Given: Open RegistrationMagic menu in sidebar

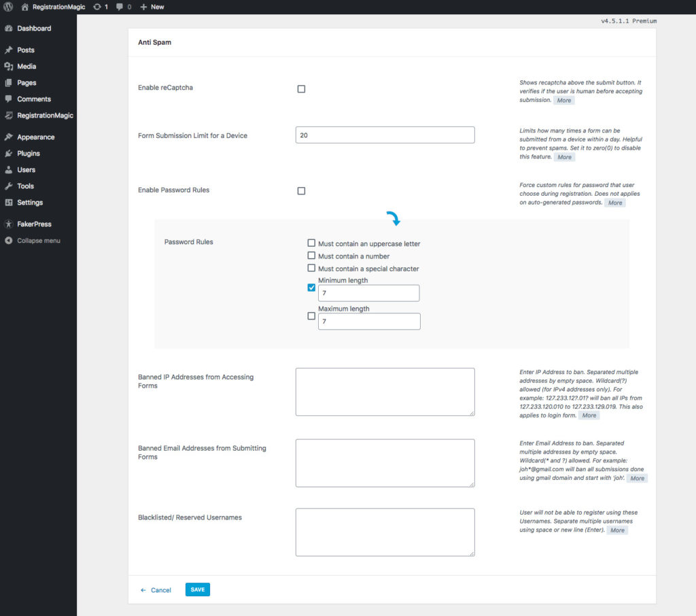Looking at the screenshot, I should [x=45, y=116].
